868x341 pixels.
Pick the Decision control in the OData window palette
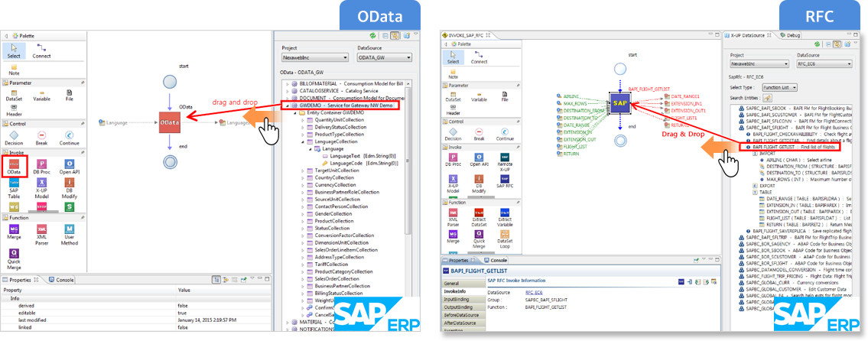[15, 138]
